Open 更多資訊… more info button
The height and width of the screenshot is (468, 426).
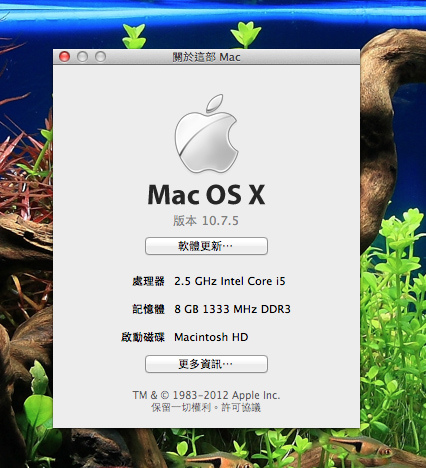point(206,364)
